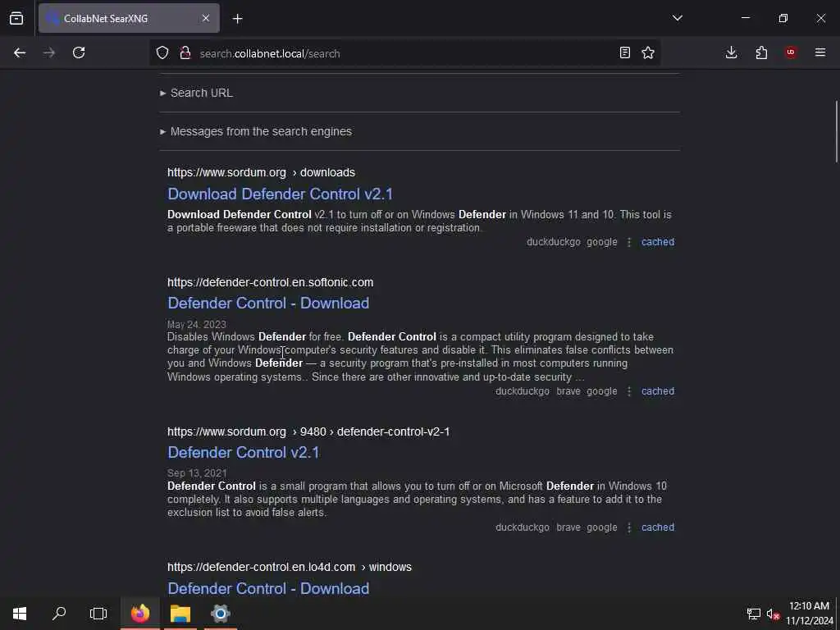
Task: Go forward with the forward arrow
Action: [49, 52]
